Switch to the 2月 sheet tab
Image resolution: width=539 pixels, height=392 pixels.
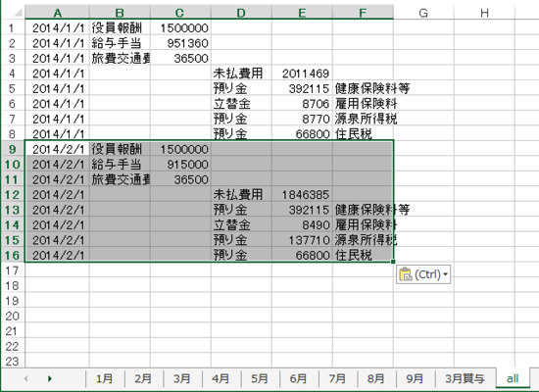tap(143, 378)
